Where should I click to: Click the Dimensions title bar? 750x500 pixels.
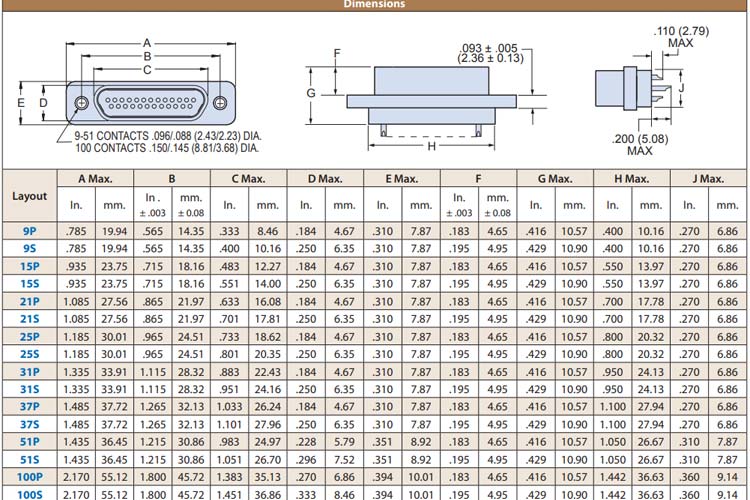point(375,4)
